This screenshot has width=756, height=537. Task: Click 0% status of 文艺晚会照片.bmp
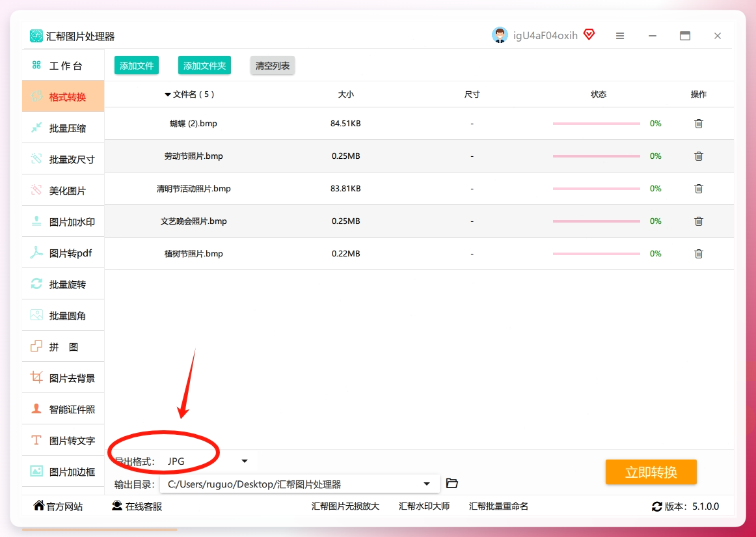pos(655,221)
